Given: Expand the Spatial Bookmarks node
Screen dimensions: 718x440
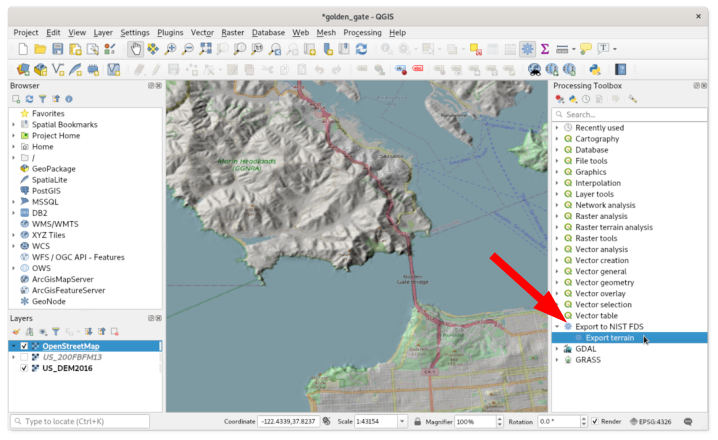Looking at the screenshot, I should point(13,125).
